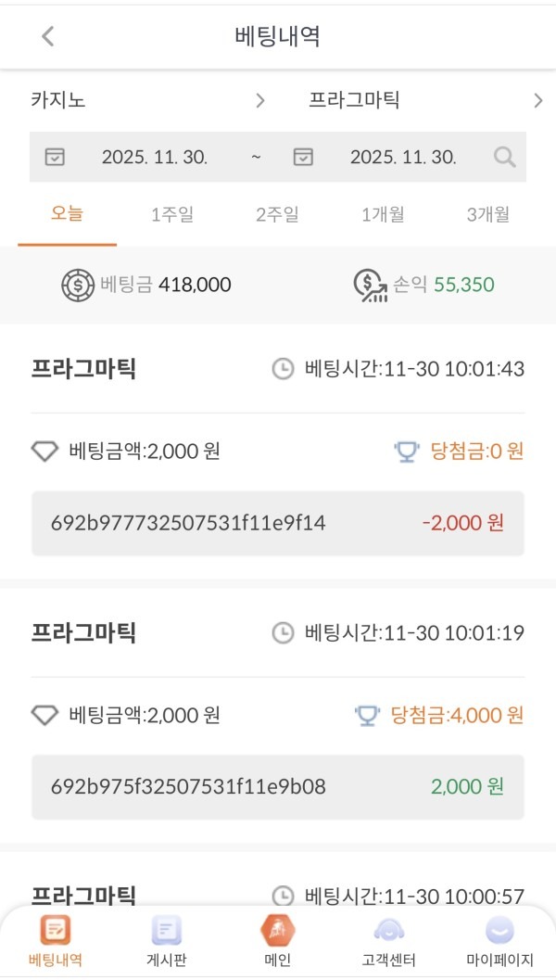Click the search magnifier next to the dates
The width and height of the screenshot is (556, 980).
[x=504, y=157]
